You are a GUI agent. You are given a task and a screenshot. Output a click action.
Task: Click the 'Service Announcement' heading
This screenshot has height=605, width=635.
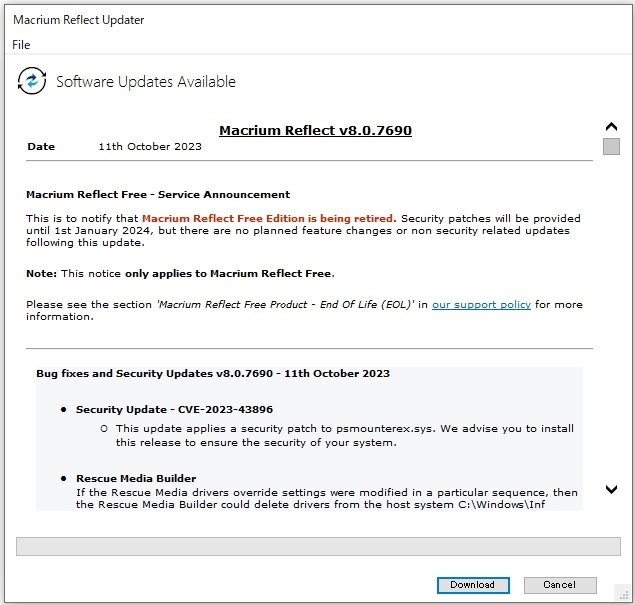pos(158,195)
